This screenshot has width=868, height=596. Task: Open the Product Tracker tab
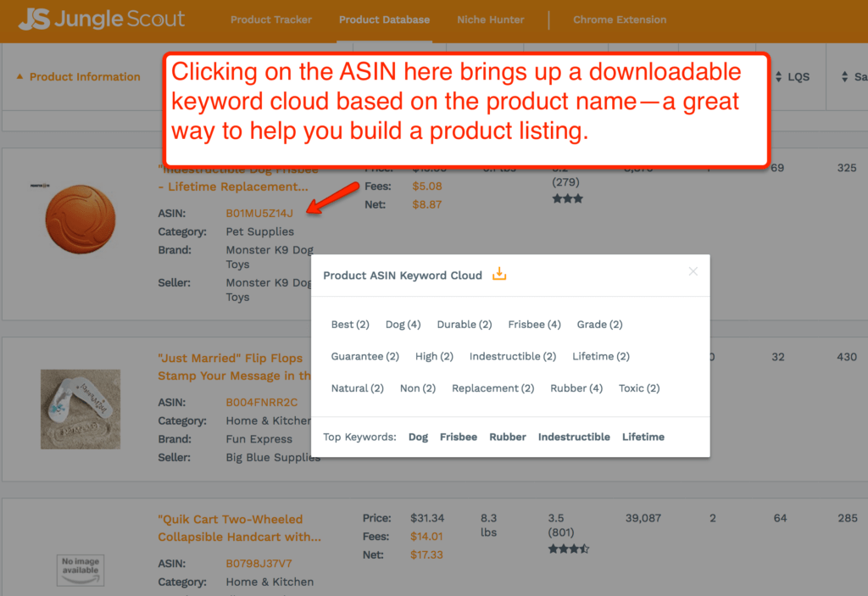[x=271, y=19]
